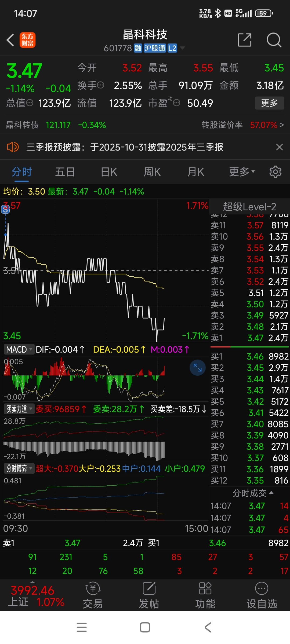Viewport: 290px width, 644px height.
Task: Tap Android back navigation button
Action: 208,627
